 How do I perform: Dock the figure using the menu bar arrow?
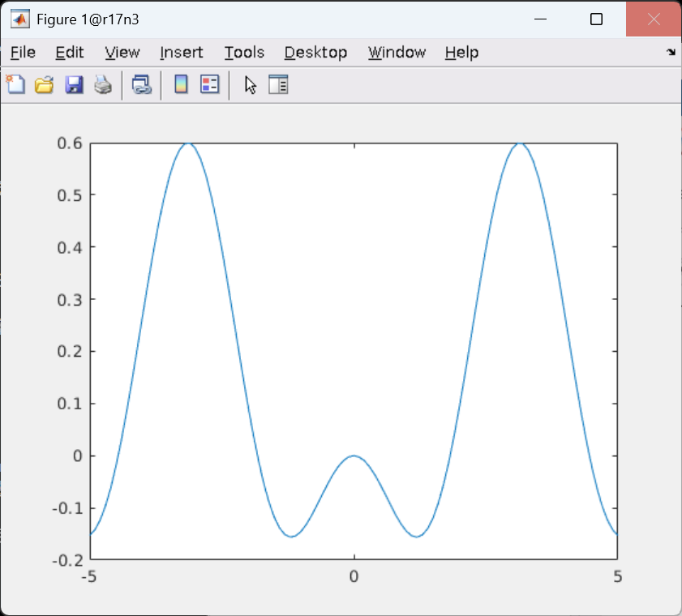click(671, 52)
